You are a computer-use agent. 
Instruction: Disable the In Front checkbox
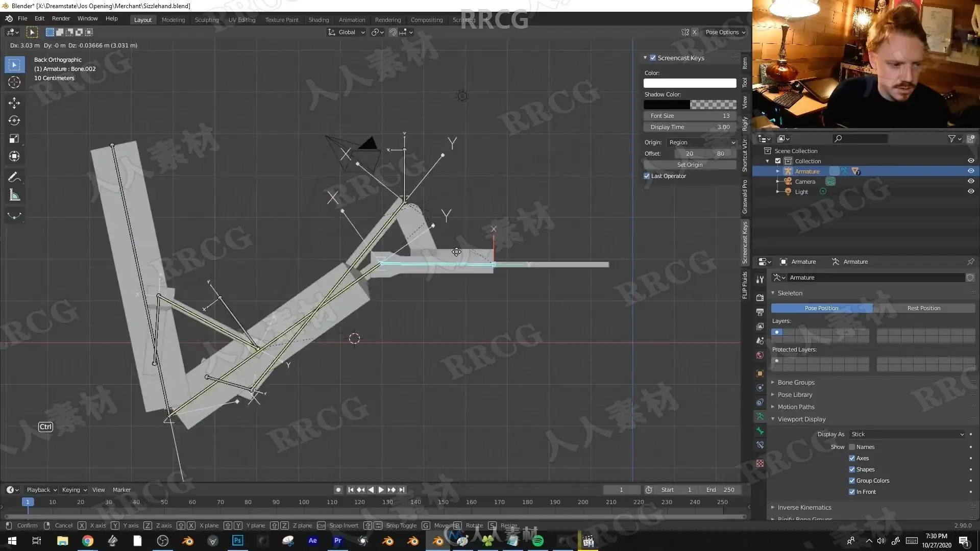(x=852, y=492)
